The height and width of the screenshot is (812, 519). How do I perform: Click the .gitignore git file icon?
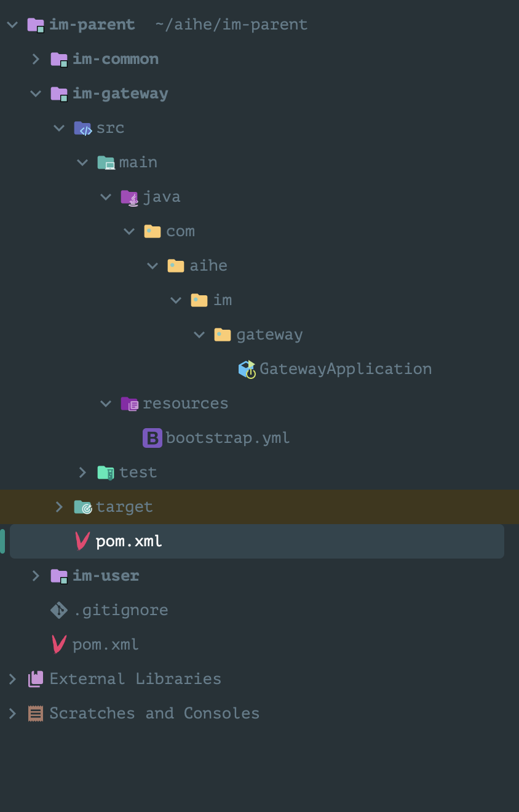59,610
